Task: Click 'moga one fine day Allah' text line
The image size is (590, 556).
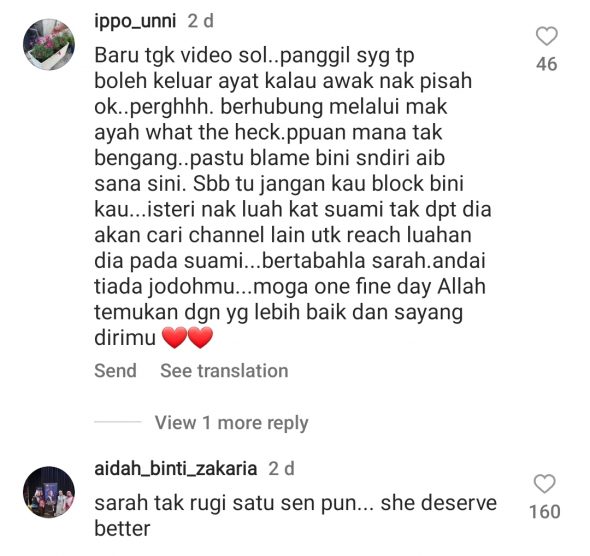Action: (x=370, y=287)
